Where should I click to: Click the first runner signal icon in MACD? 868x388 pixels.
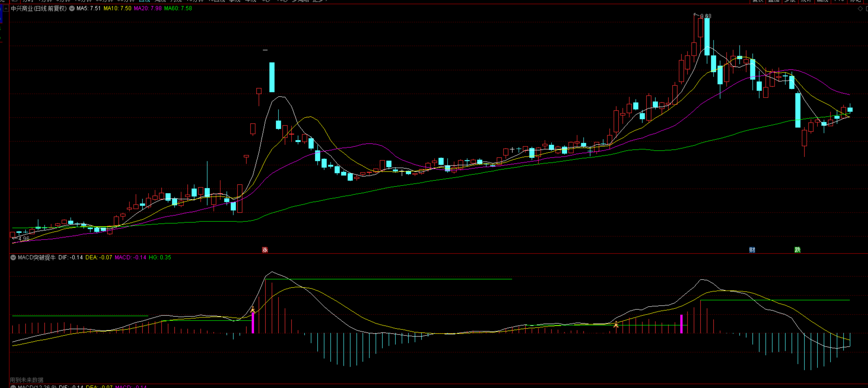[253, 309]
